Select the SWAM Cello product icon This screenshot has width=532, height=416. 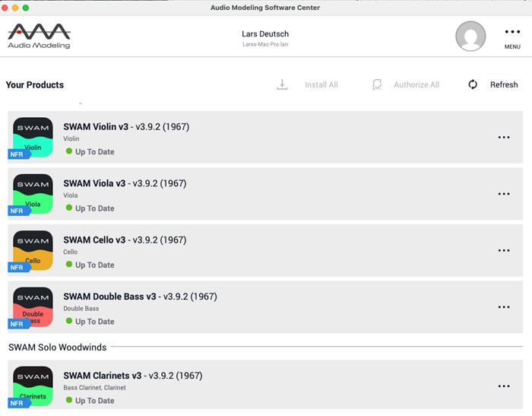point(33,251)
